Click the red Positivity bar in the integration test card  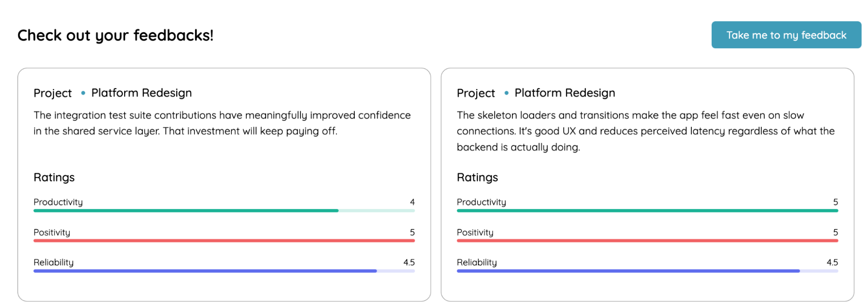click(x=224, y=241)
